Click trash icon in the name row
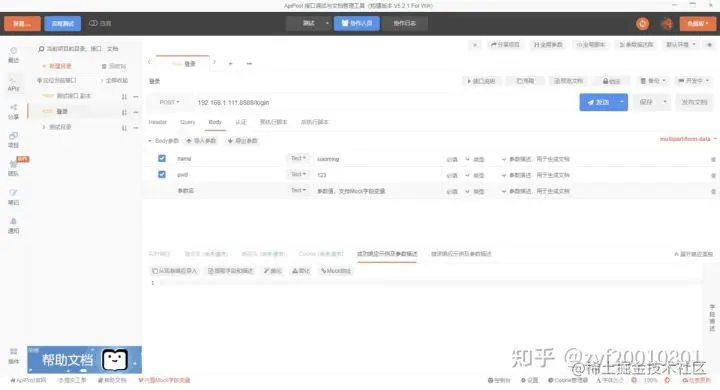Screen dimensions: 720x390 713,159
